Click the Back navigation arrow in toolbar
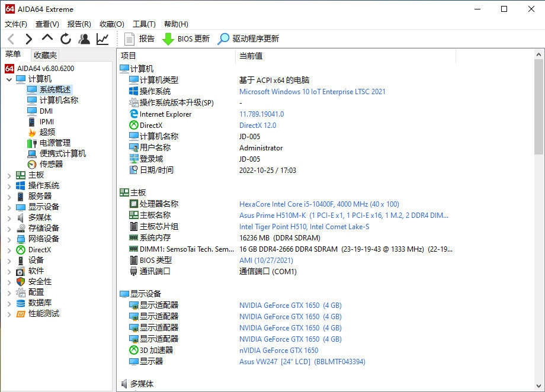The image size is (545, 392). click(x=11, y=39)
